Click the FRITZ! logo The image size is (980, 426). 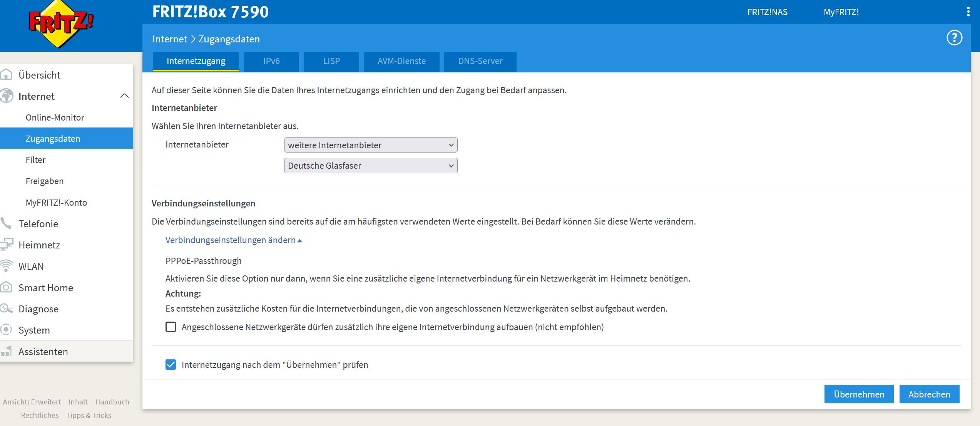tap(61, 24)
